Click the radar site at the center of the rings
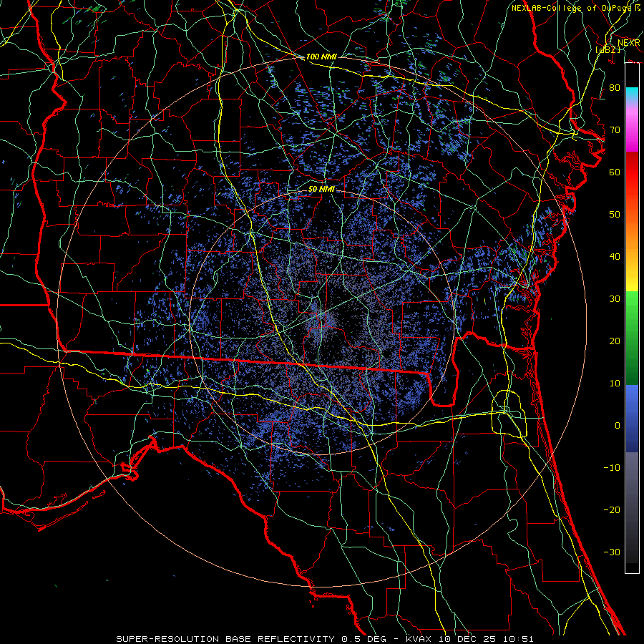 [323, 321]
